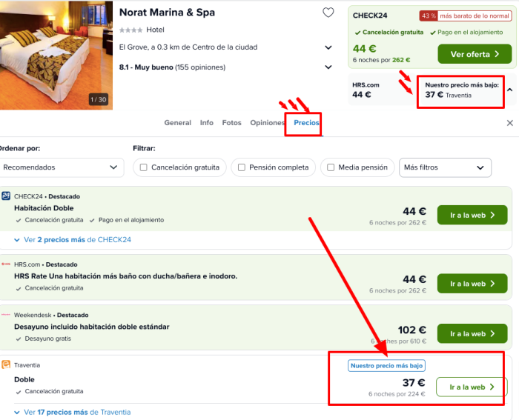Toggle Cancelación gratuita filter checkbox
519x420 pixels.
143,167
